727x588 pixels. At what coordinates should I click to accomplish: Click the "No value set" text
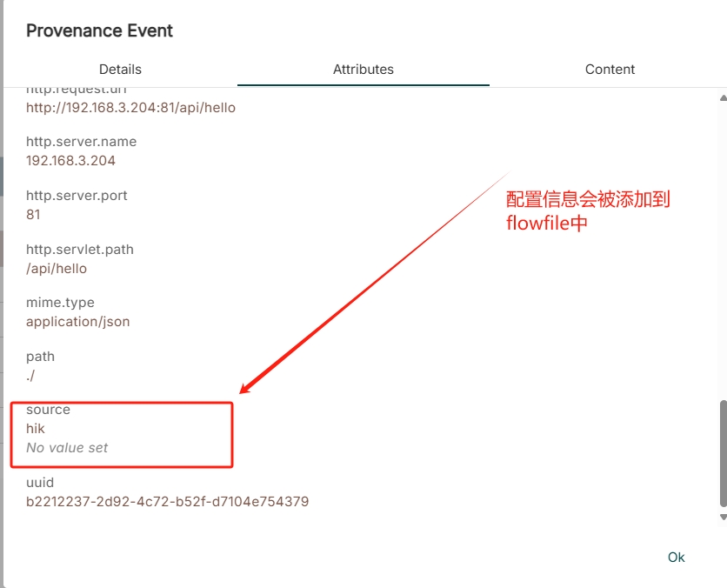67,448
